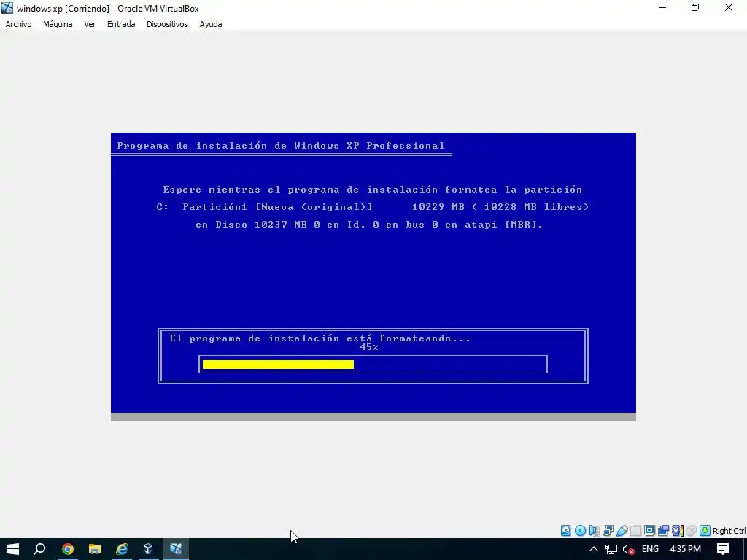Click the muted volume tray icon

point(628,549)
